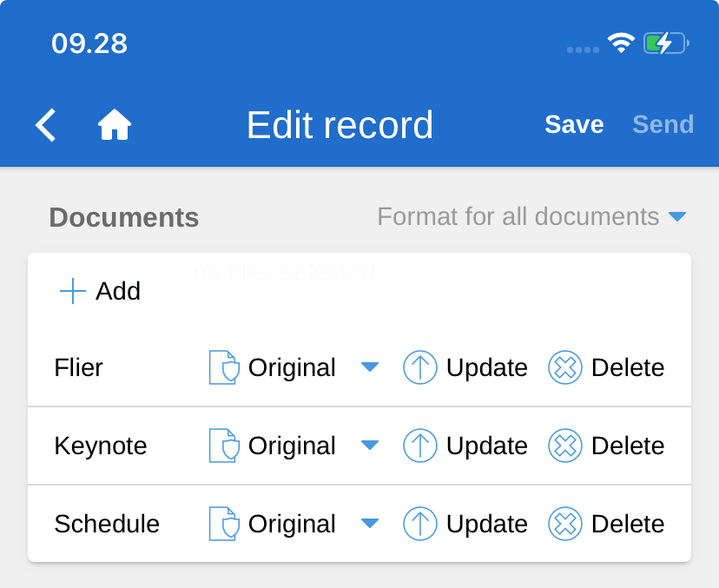Screen dimensions: 719x588
Task: Click the shielded document icon for Schedule
Action: pos(224,524)
